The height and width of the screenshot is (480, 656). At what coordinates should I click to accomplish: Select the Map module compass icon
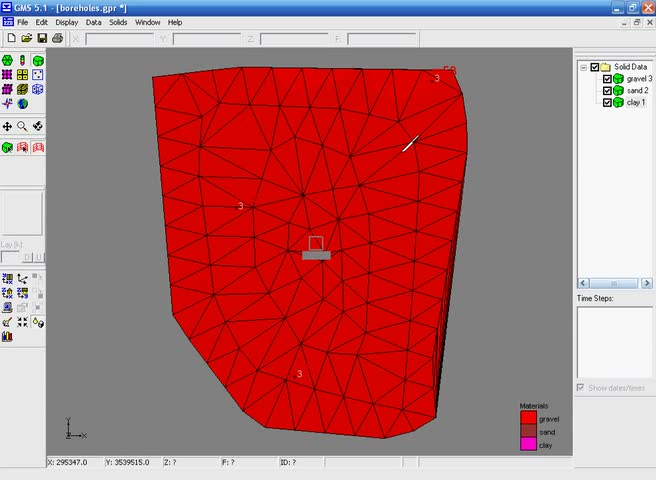coord(7,103)
